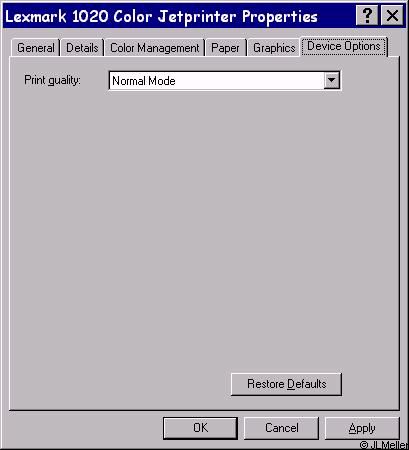Click the question mark help button

coord(367,16)
